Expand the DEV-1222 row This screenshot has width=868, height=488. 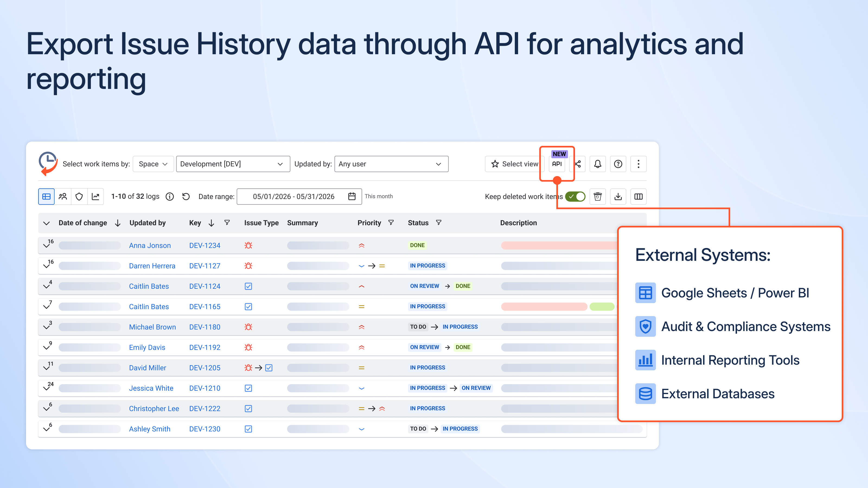coord(47,408)
